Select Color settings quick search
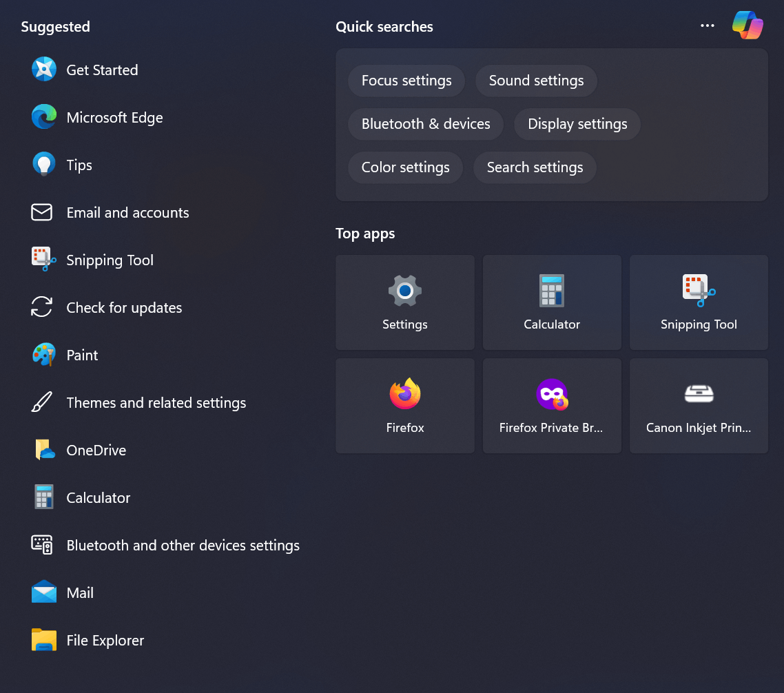Screen dimensions: 784x693 coord(406,167)
